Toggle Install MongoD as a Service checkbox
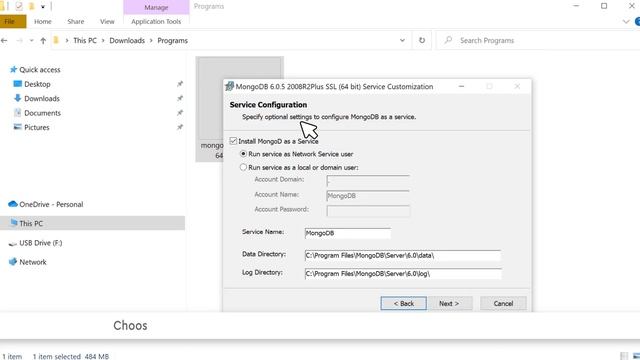 coord(233,141)
